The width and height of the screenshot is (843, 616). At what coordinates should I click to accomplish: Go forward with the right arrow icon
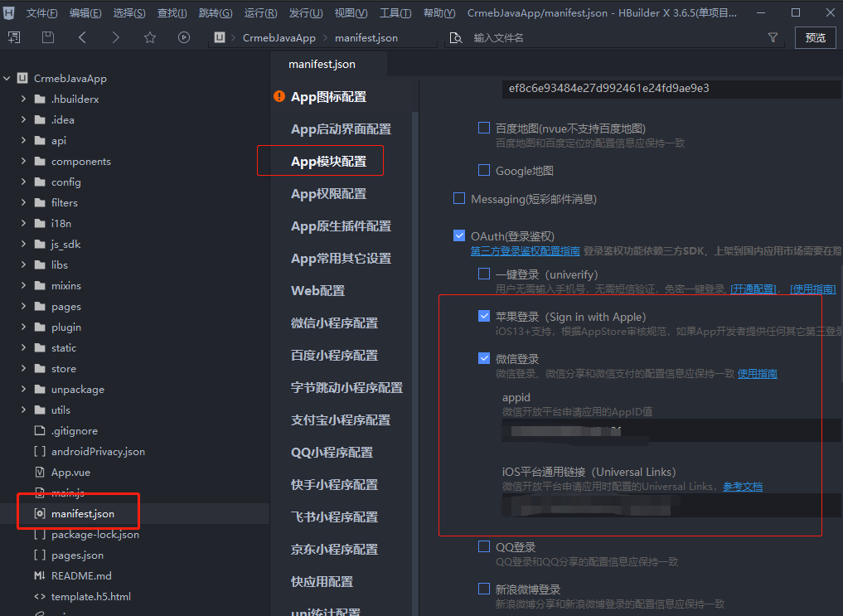[x=115, y=37]
